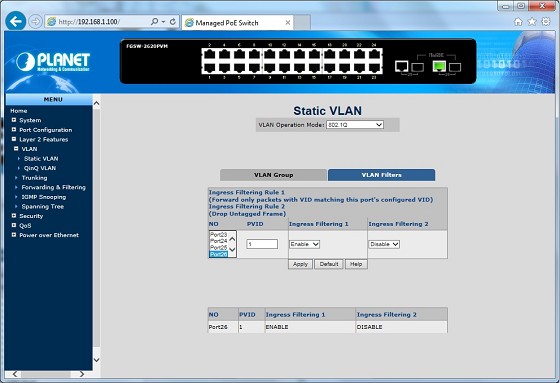Open the Ingress Filtering 2 Disable dropdown
The width and height of the screenshot is (560, 383).
click(384, 244)
